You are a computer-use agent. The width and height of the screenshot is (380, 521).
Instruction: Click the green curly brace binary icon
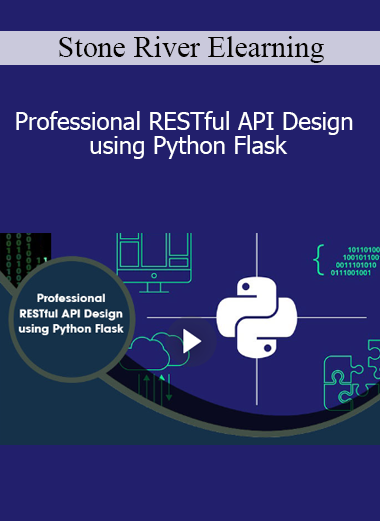(346, 259)
